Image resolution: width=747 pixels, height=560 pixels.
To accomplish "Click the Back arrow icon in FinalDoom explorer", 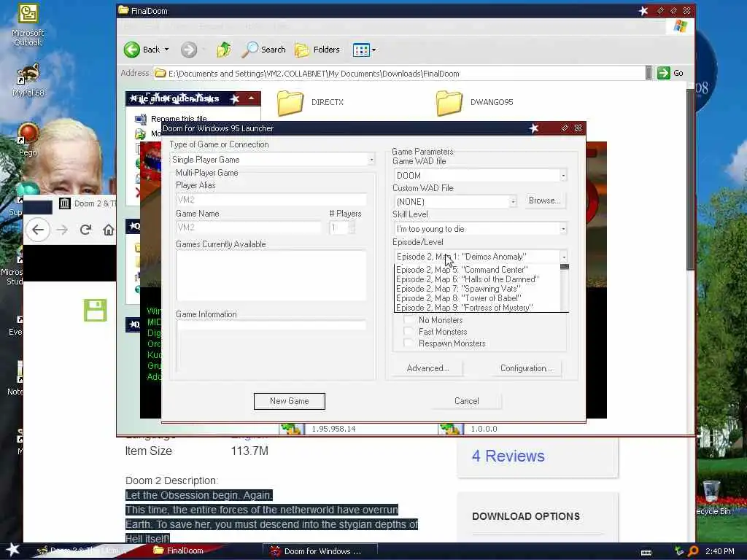I will 132,50.
